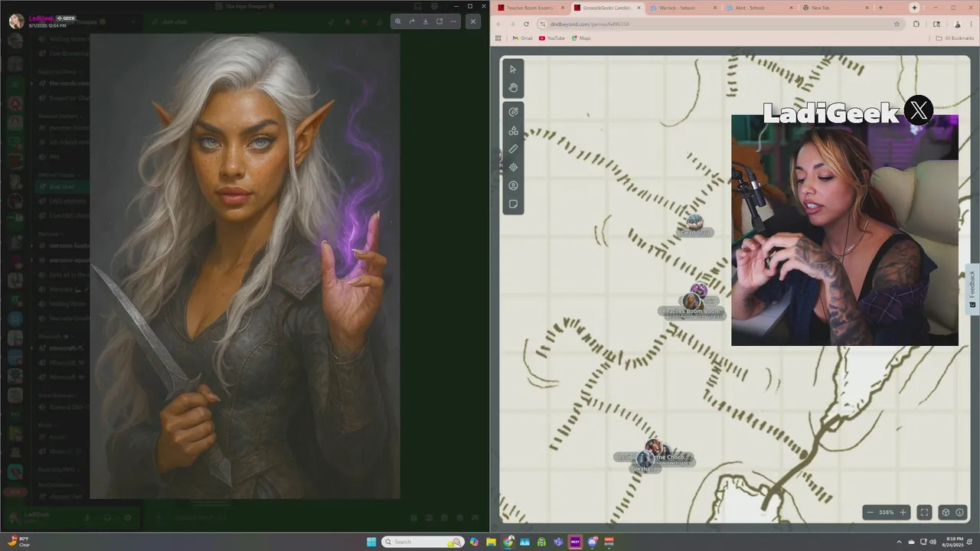The image size is (980, 551).
Task: Open the clock showing 8:19 PM
Action: [955, 542]
